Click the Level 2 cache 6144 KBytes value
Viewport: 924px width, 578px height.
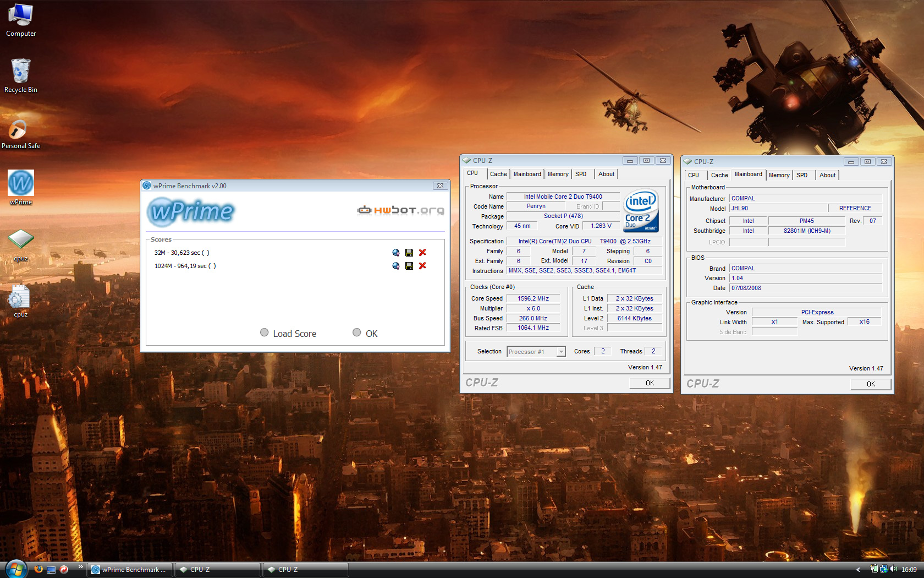coord(634,318)
